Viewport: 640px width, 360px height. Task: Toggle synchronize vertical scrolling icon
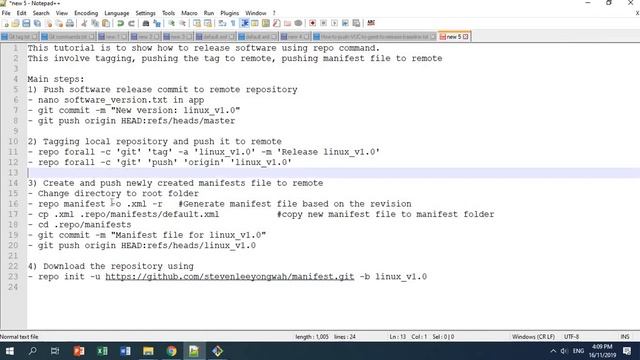pos(197,23)
